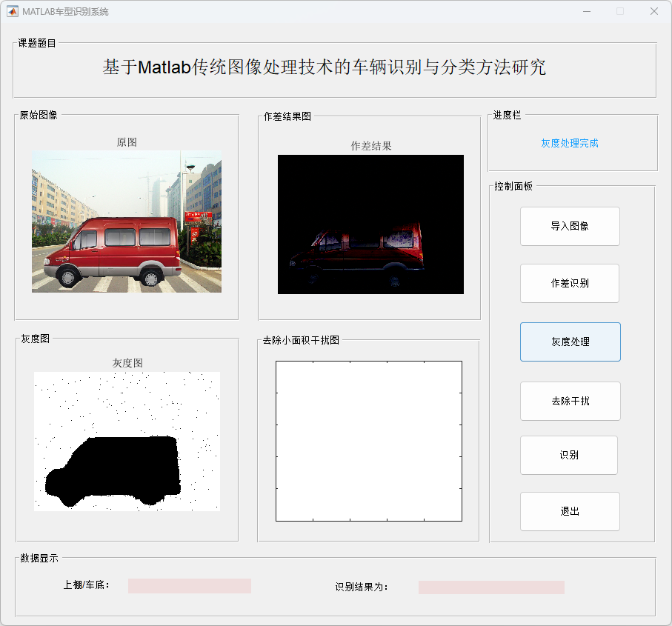Screen dimensions: 672x626
Task: Click the black van silhouette image
Action: (x=127, y=442)
